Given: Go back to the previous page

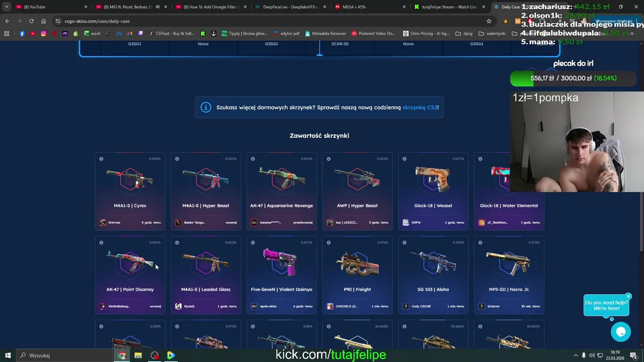Looking at the screenshot, I should [x=7, y=21].
